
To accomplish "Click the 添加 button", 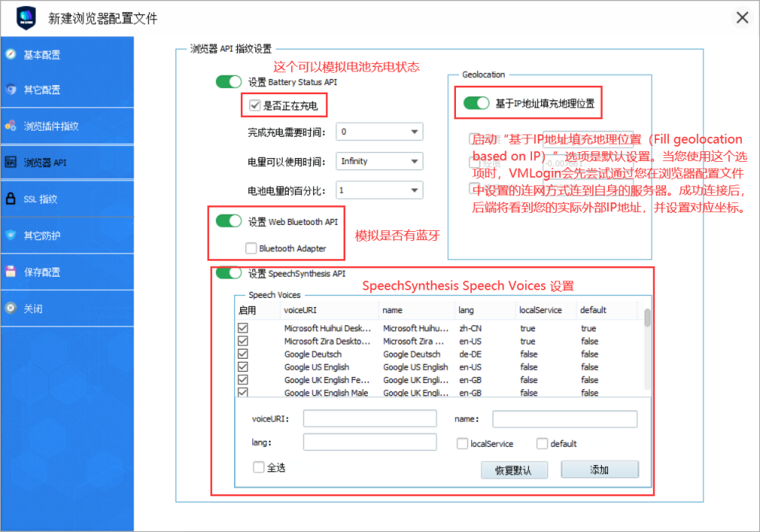I will click(600, 470).
